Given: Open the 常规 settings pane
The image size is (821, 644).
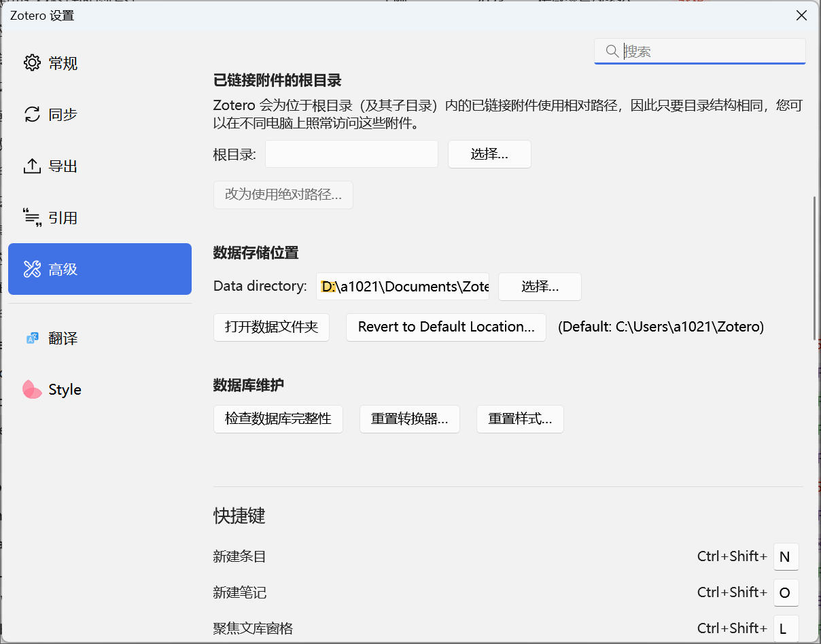Looking at the screenshot, I should (100, 63).
